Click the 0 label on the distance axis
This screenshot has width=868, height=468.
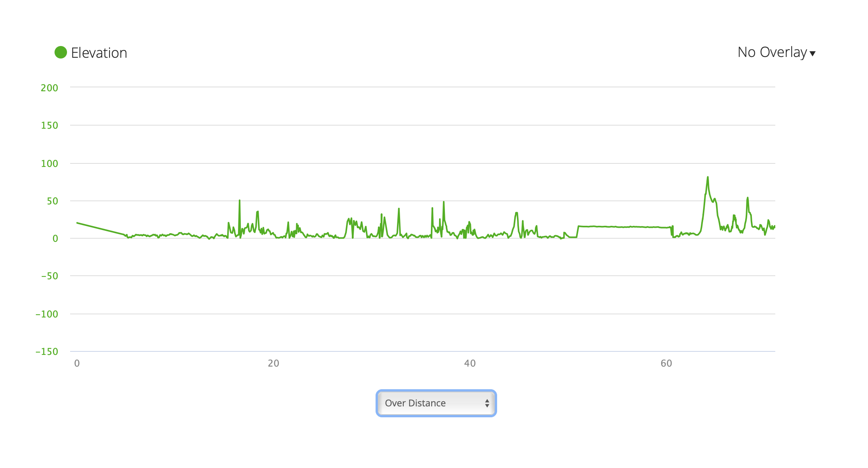[x=77, y=363]
